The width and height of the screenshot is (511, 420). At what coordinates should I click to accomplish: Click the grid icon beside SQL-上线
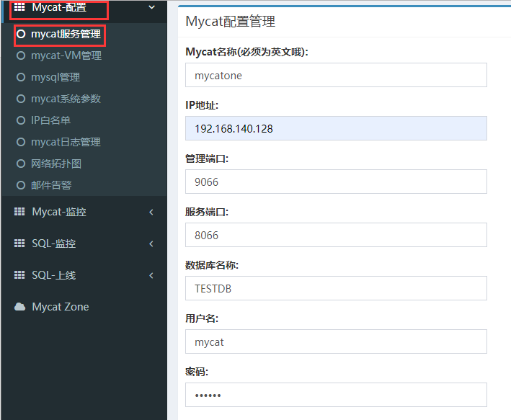[19, 275]
